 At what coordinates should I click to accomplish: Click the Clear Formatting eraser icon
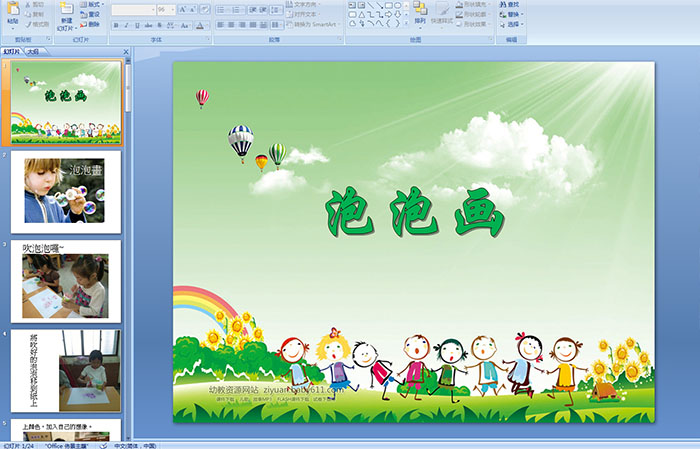click(205, 9)
